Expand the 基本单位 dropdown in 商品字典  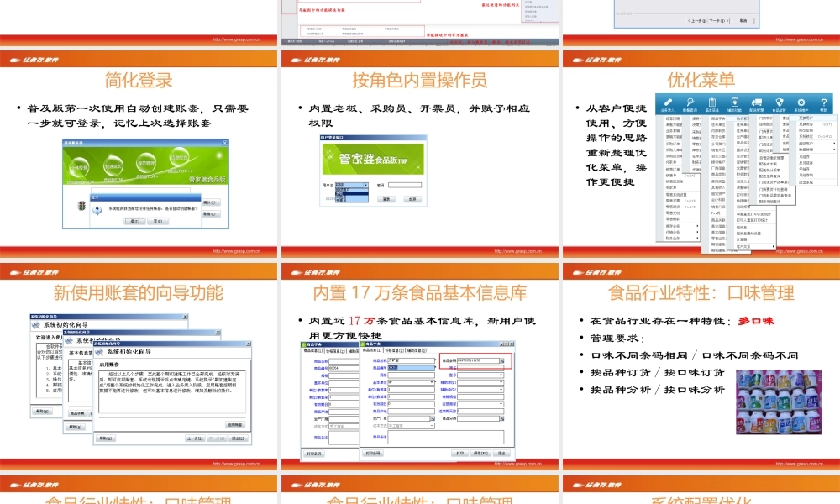point(432,382)
